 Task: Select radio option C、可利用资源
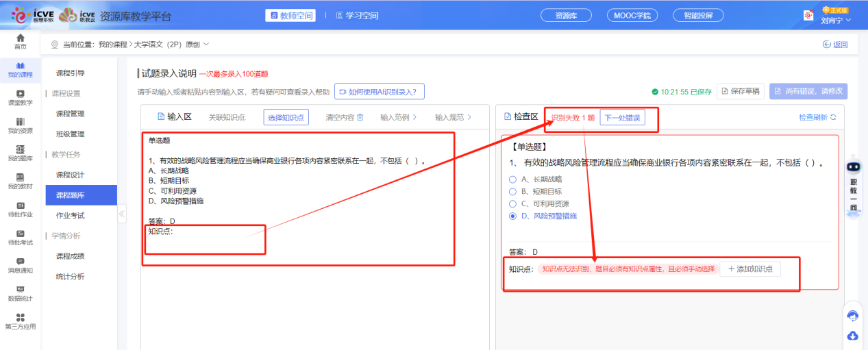coord(512,203)
